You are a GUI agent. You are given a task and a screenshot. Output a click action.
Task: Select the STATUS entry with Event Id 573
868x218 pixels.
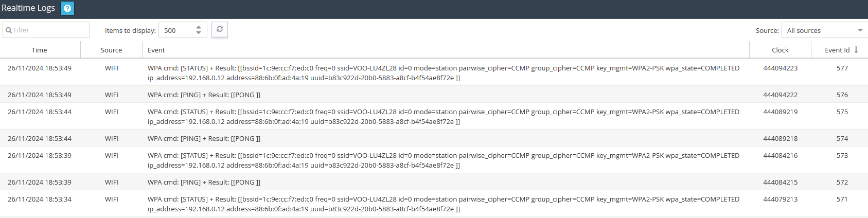434,160
